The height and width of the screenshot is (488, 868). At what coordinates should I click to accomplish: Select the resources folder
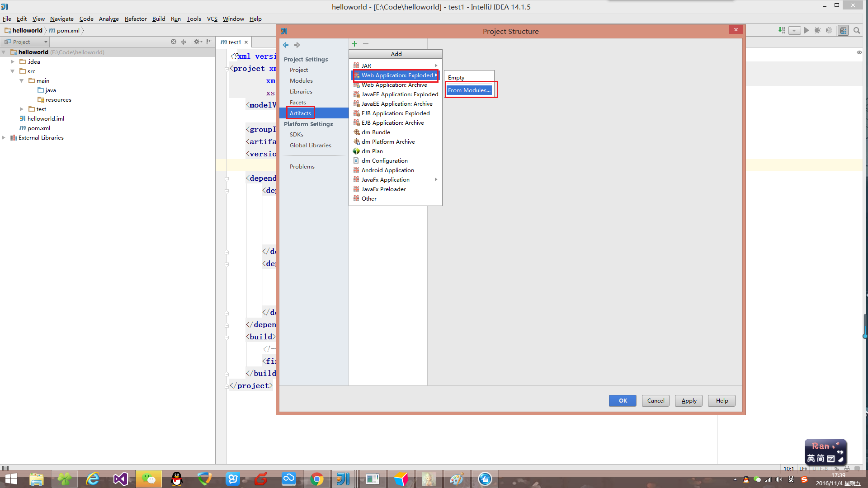(54, 100)
